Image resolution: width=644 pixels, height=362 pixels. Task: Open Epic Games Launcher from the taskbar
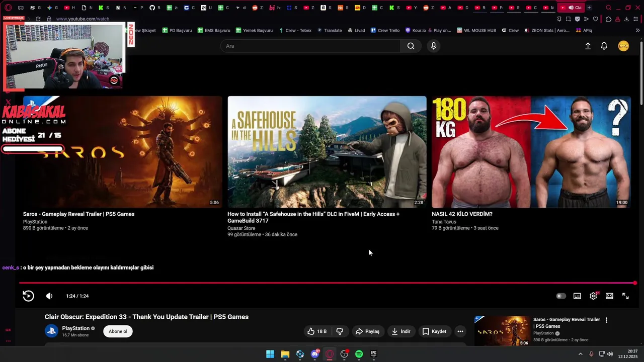click(374, 354)
